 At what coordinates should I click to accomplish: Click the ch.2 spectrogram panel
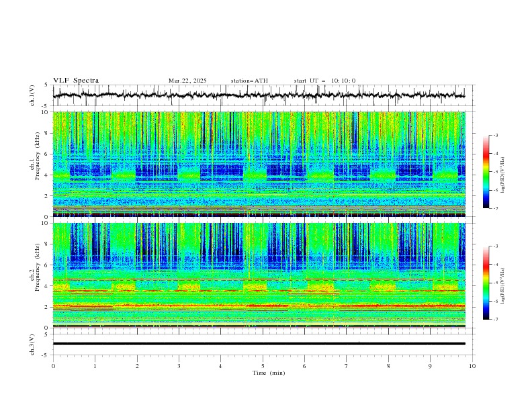(259, 275)
